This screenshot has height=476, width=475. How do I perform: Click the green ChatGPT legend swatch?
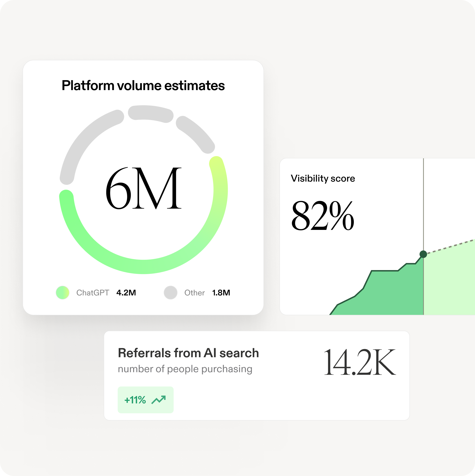pyautogui.click(x=62, y=292)
